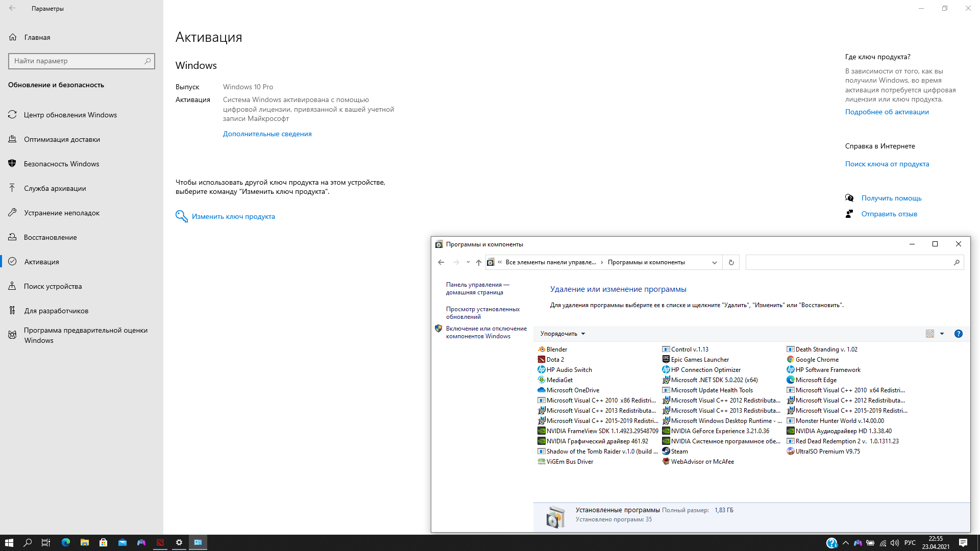Click the Blender program icon in list
This screenshot has width=980, height=551.
[x=542, y=349]
